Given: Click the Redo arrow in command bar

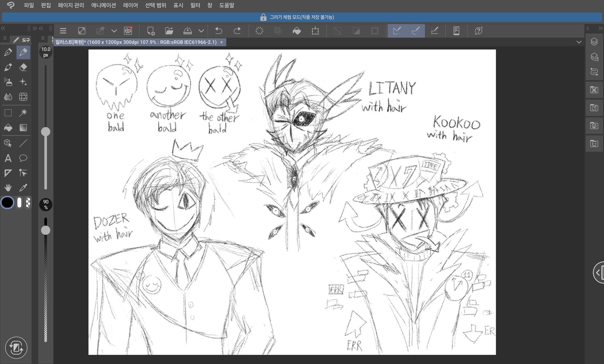Looking at the screenshot, I should [x=237, y=31].
